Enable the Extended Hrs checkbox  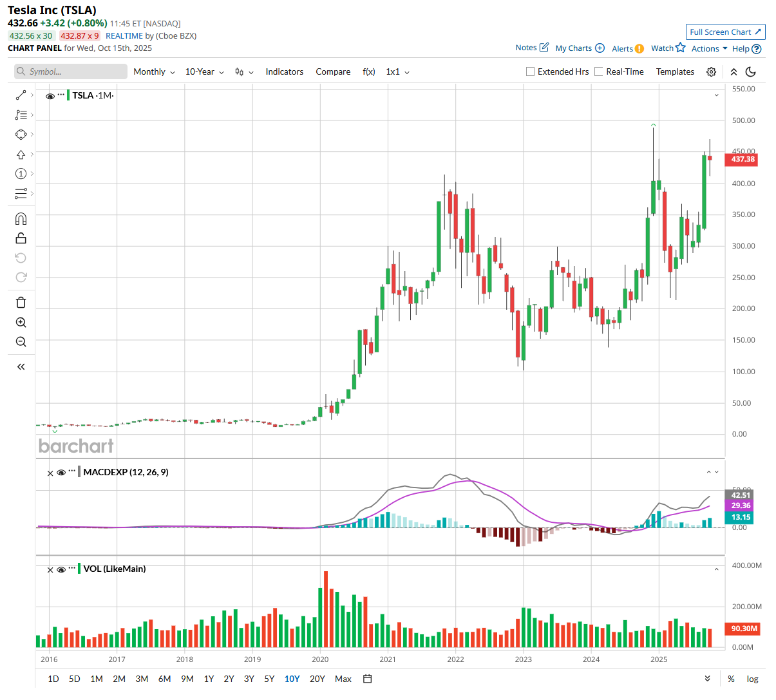[x=530, y=71]
